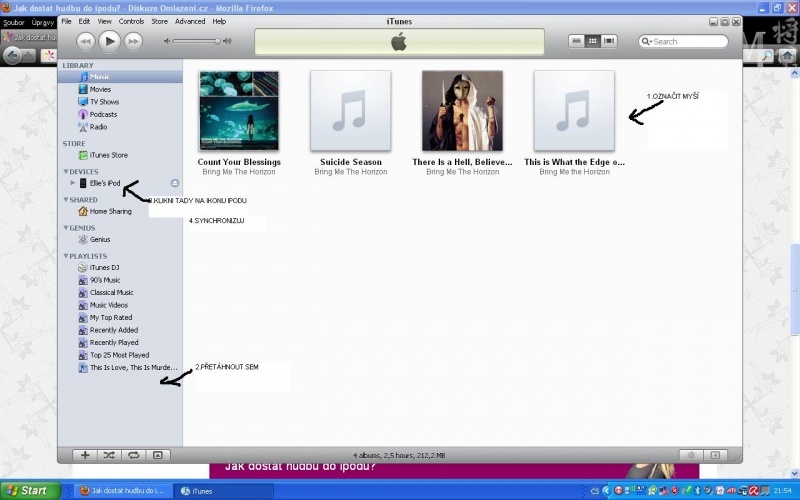Collapse the DEVICES section header
The width and height of the screenshot is (800, 500).
(x=66, y=171)
